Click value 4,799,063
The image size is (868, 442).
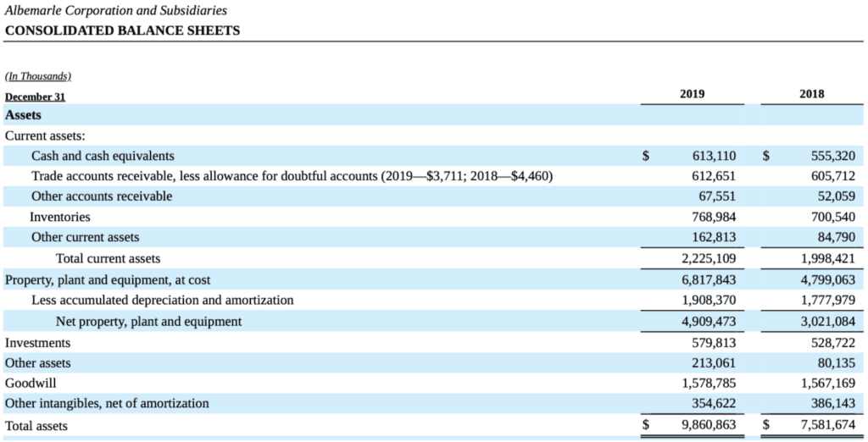click(x=828, y=280)
